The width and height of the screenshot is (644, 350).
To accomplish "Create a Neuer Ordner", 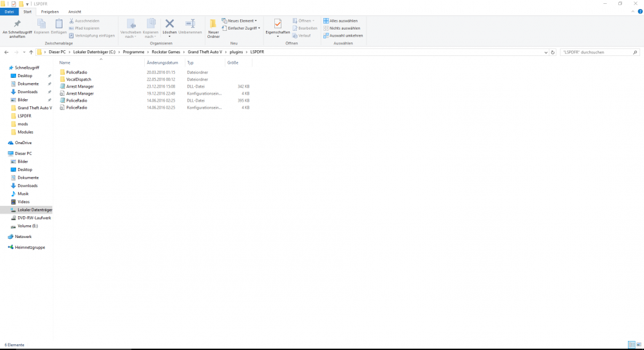I will tap(213, 28).
